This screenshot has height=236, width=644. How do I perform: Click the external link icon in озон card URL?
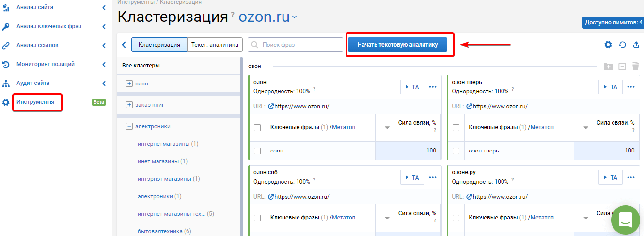[x=271, y=106]
